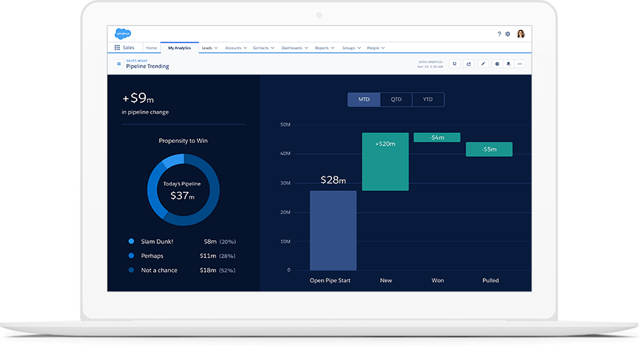The width and height of the screenshot is (639, 364).
Task: Select the My Analytics tab
Action: [179, 48]
